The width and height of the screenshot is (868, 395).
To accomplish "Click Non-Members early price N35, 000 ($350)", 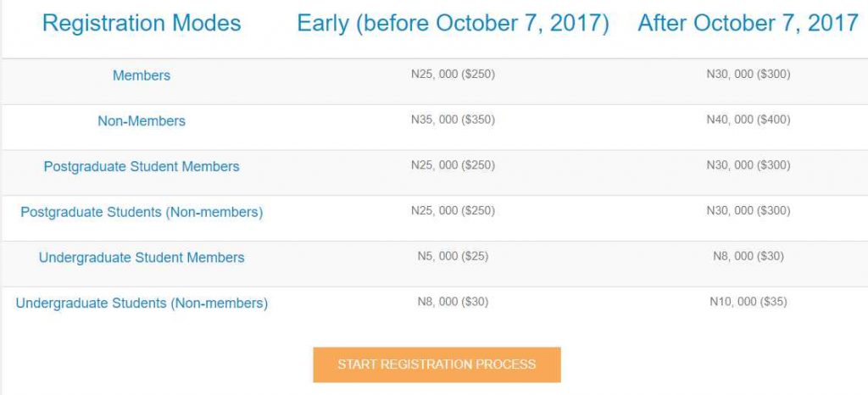I will click(453, 120).
